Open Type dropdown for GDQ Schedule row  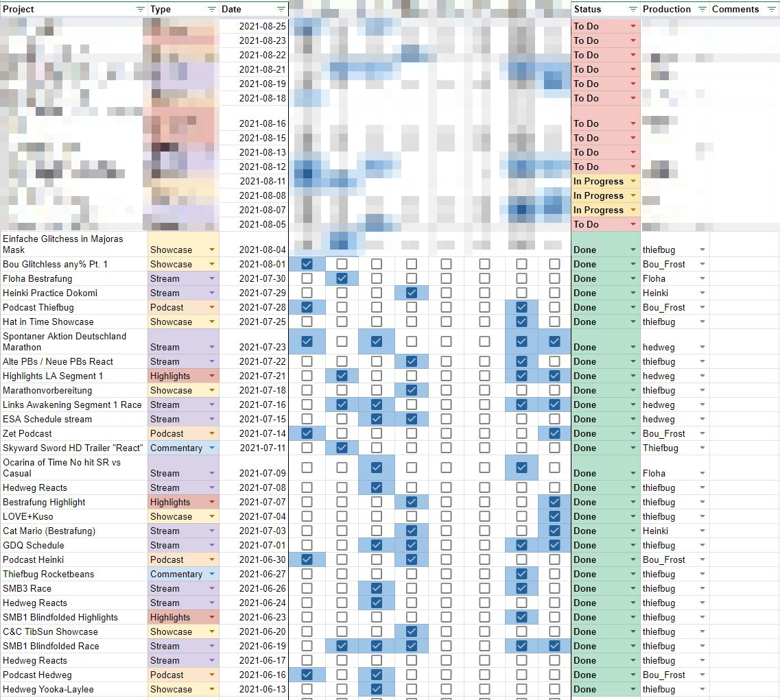click(x=212, y=545)
